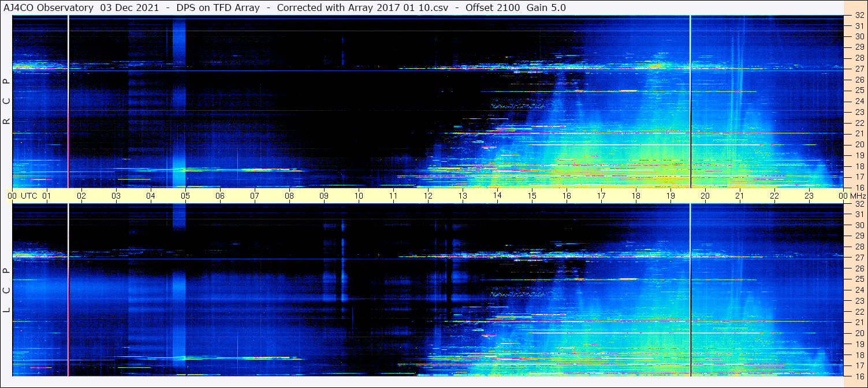868x388 pixels.
Task: Click the 19 MHz label on LCP scale
Action: [859, 344]
